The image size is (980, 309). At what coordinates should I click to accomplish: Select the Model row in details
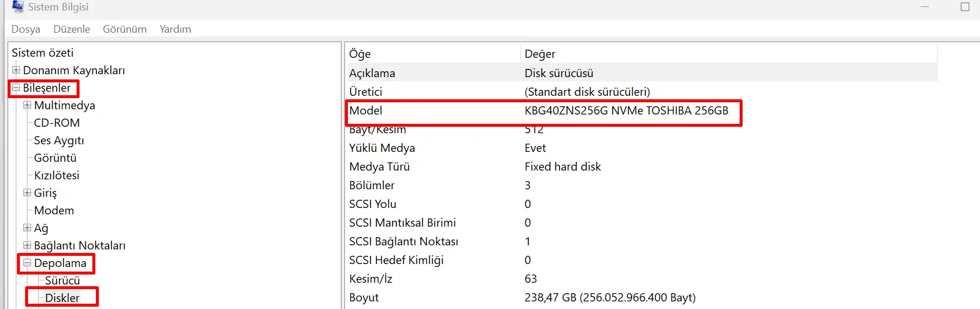click(x=366, y=110)
